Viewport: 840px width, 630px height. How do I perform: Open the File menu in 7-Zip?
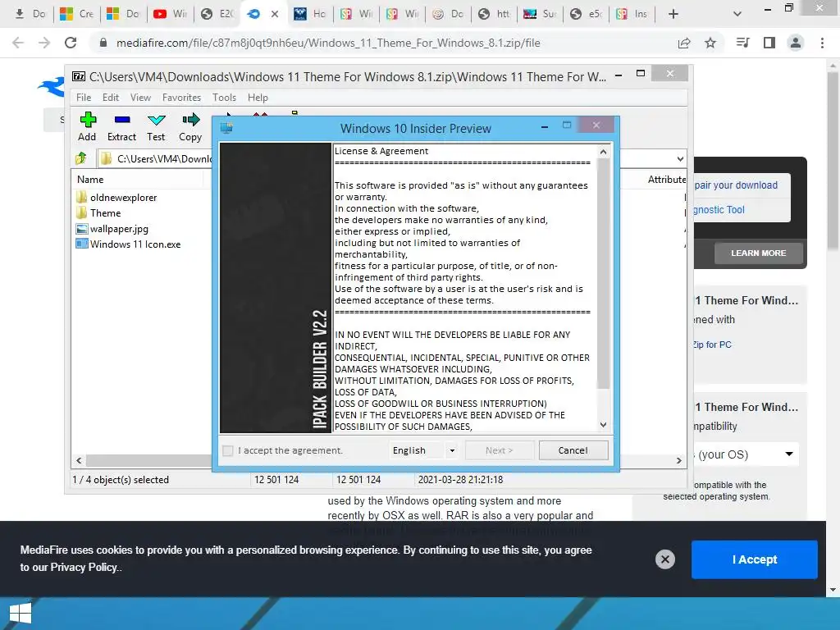click(x=84, y=98)
